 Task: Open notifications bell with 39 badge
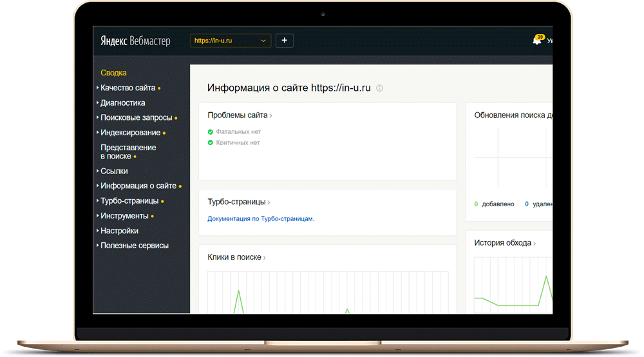click(538, 39)
